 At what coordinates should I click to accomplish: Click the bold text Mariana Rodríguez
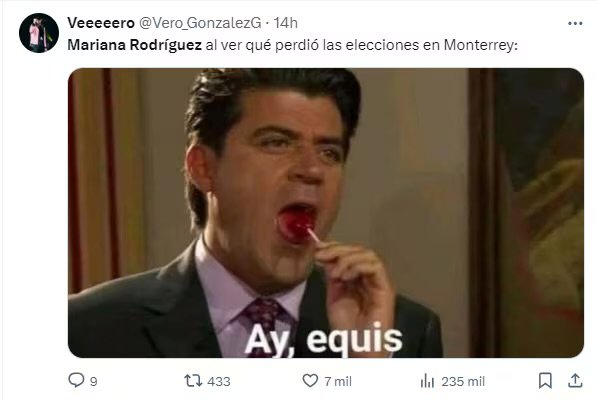click(x=134, y=45)
